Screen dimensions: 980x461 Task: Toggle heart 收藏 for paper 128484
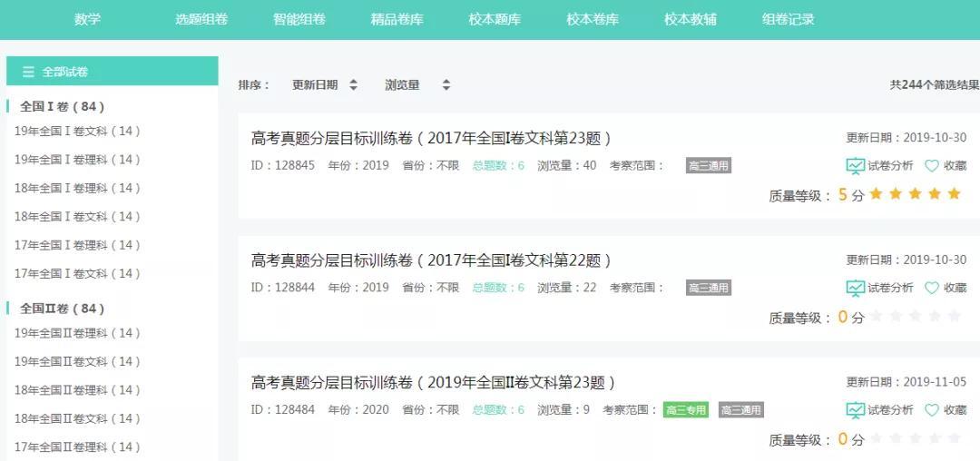[x=931, y=410]
